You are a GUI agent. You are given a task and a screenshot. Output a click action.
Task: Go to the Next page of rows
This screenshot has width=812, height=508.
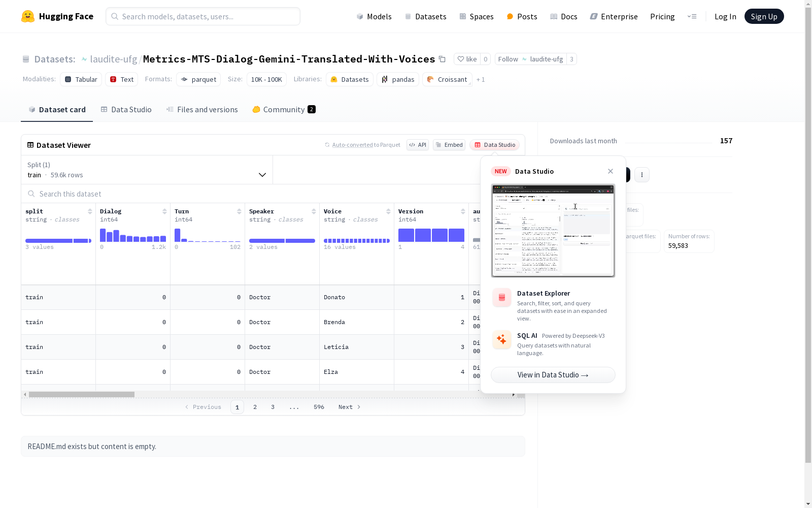pos(349,407)
